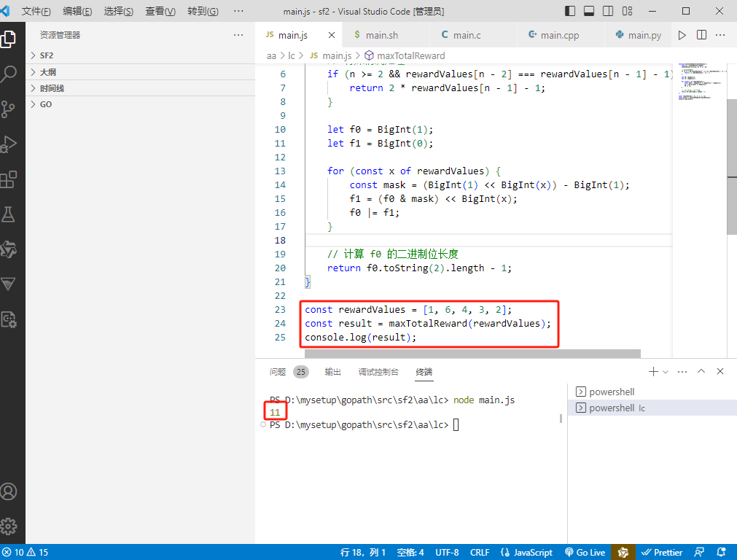
Task: Open Explorer panel More Actions ellipsis
Action: 238,35
